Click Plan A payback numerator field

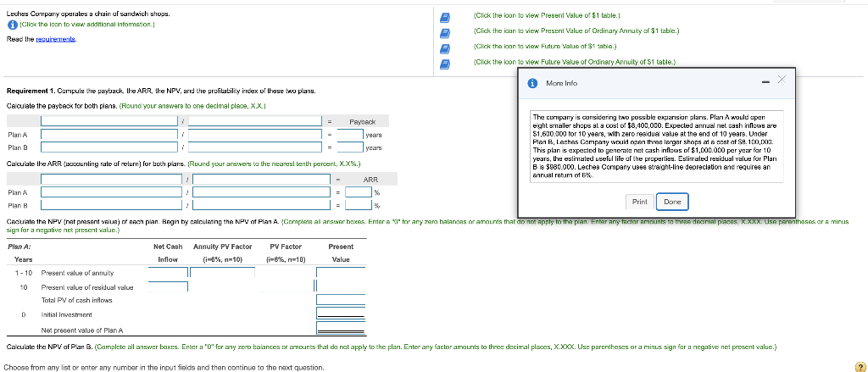pyautogui.click(x=111, y=135)
